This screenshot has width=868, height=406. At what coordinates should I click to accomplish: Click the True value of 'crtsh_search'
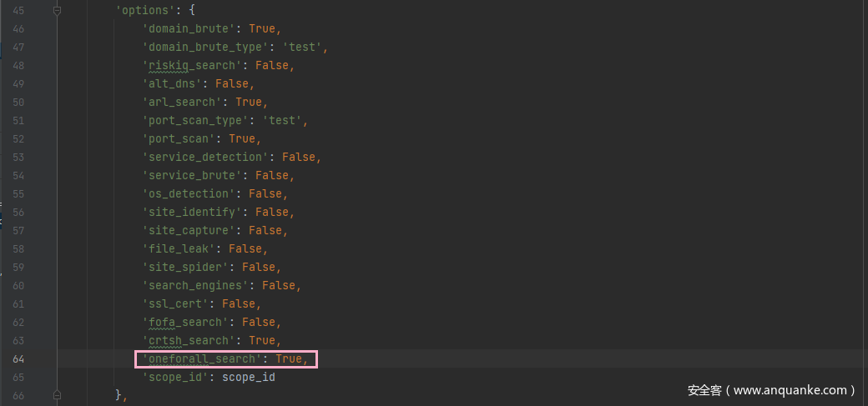pos(262,340)
